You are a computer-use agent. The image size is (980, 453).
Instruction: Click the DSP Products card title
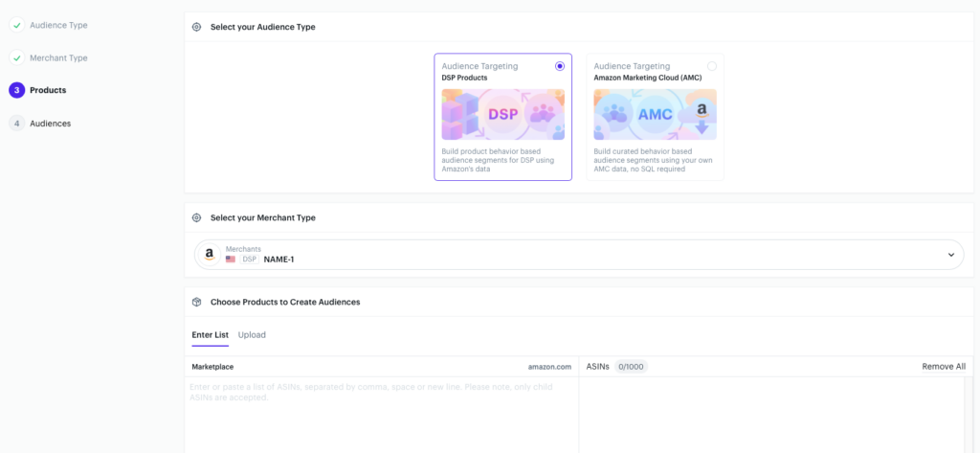(x=464, y=79)
